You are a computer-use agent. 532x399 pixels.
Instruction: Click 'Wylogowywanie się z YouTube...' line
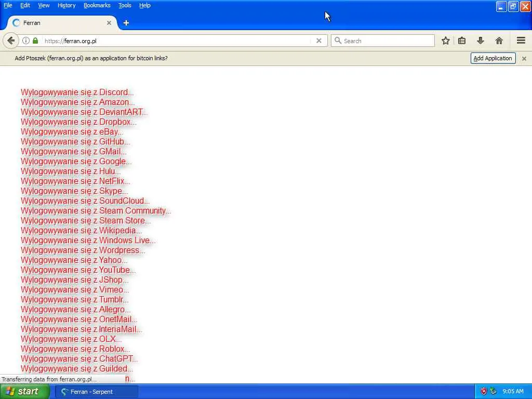coord(78,270)
